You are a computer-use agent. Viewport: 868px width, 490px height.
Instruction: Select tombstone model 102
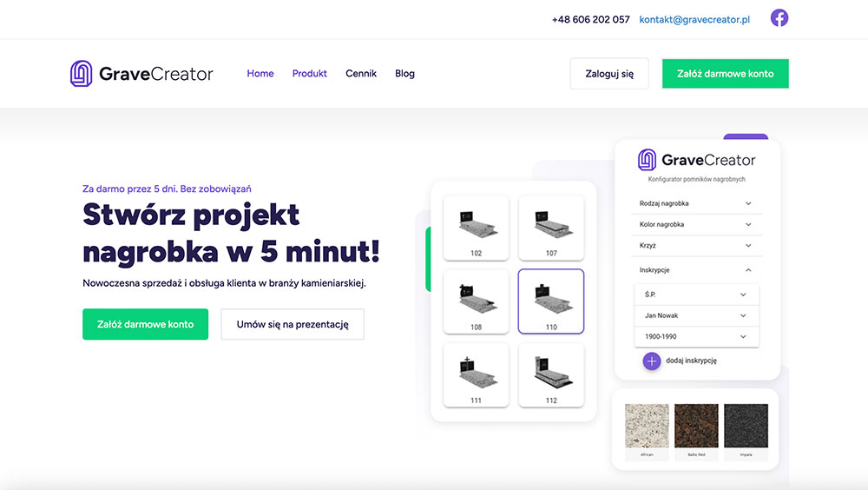[x=476, y=228]
